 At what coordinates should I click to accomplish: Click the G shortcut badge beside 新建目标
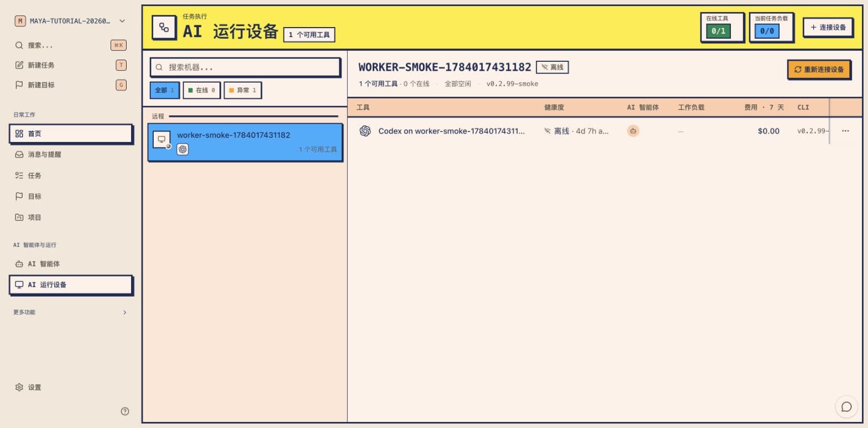tap(121, 85)
